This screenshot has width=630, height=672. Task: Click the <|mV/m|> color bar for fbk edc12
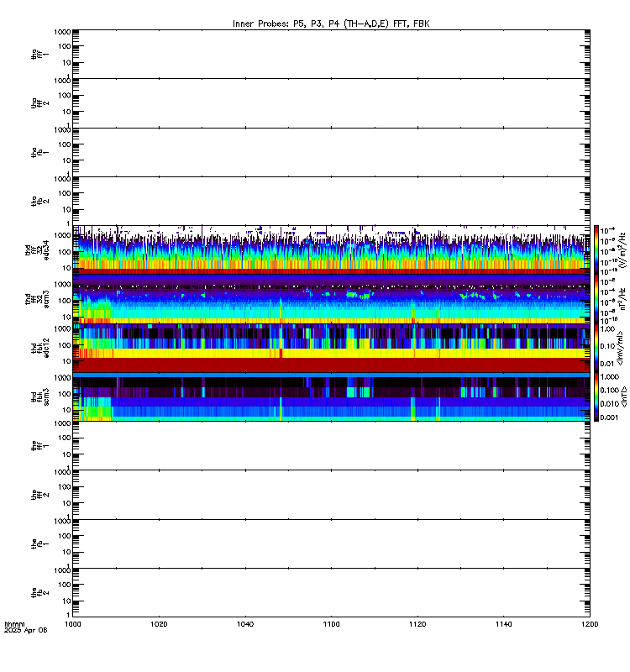coord(596,348)
